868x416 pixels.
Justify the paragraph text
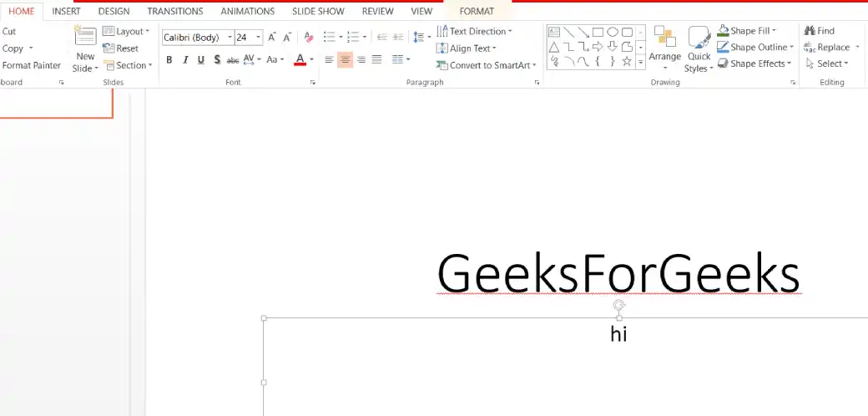pyautogui.click(x=377, y=59)
